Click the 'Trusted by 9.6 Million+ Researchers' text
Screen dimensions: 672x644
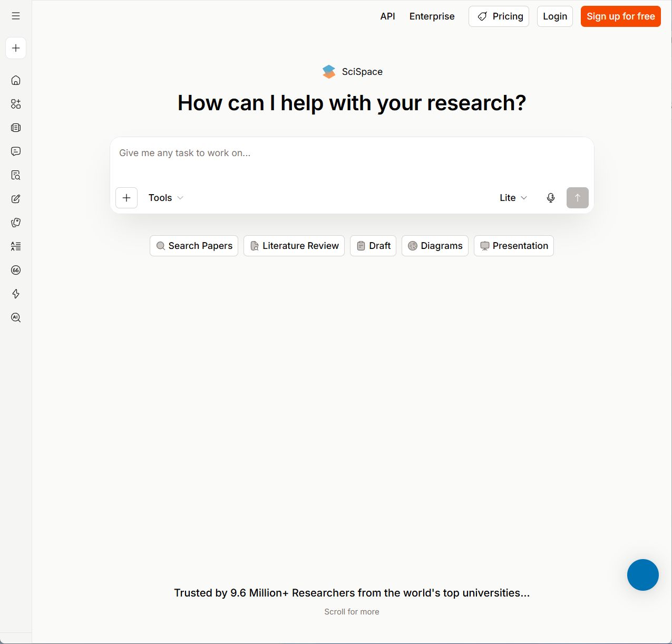point(352,593)
